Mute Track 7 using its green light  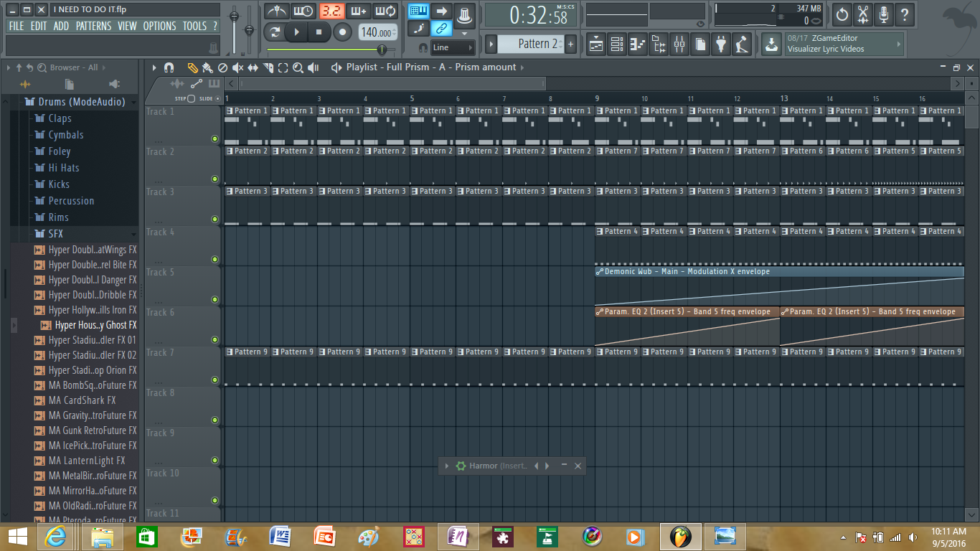pos(215,380)
